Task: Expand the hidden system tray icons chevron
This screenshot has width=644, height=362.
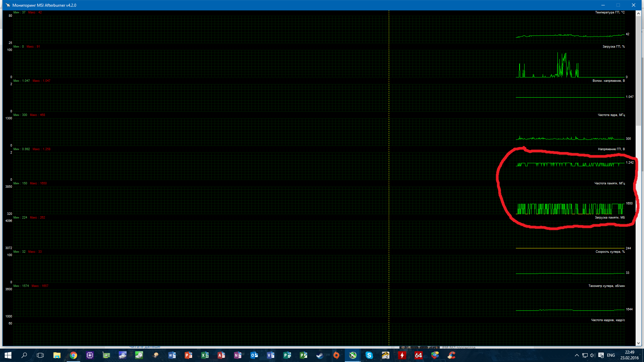Action: [577, 355]
